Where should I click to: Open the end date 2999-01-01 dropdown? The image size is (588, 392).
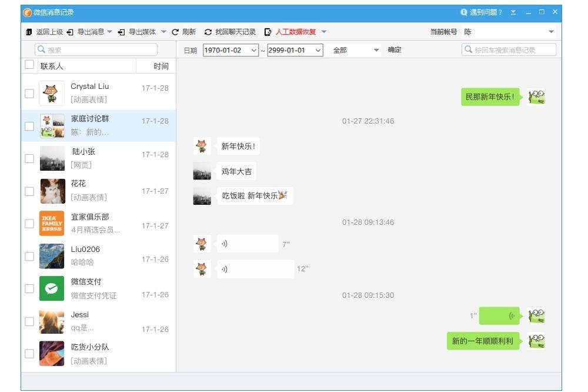[318, 50]
